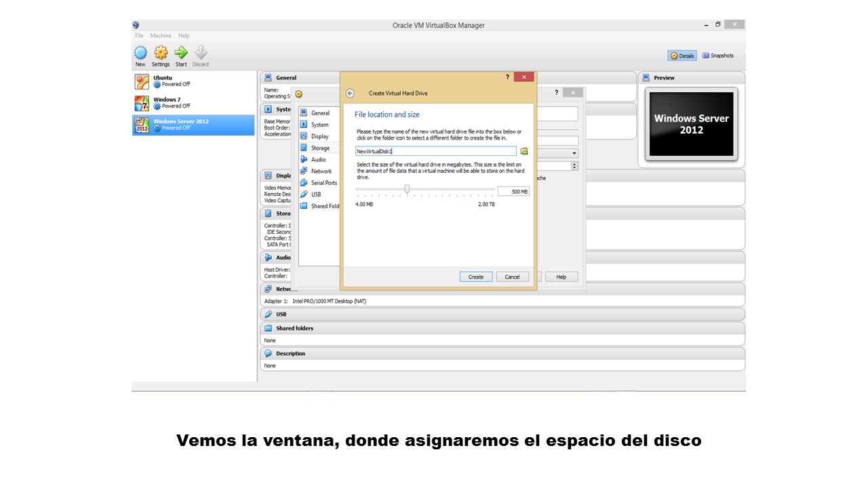Viewport: 868px width, 488px height.
Task: Click the Description section icon
Action: tap(269, 354)
